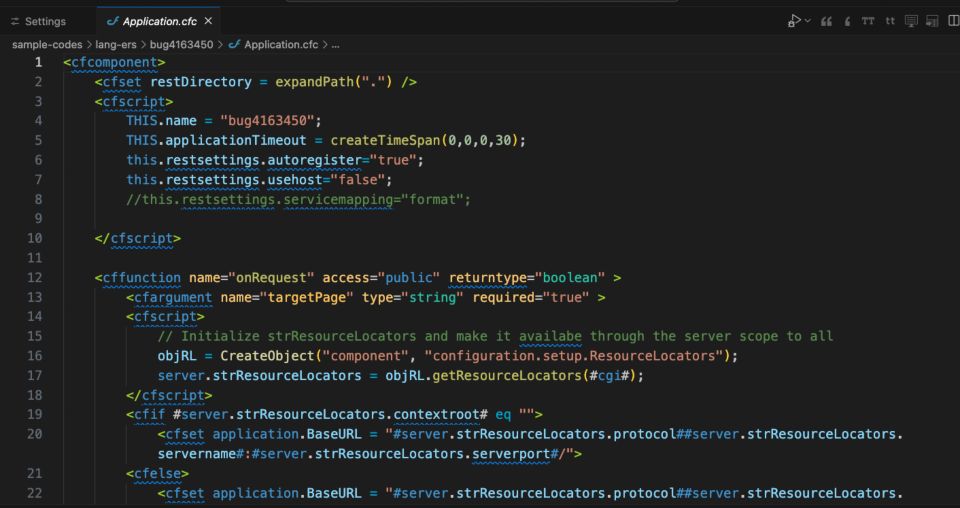Screen dimensions: 960x508
Task: Click the lowercase tt toolbar icon
Action: [890, 21]
